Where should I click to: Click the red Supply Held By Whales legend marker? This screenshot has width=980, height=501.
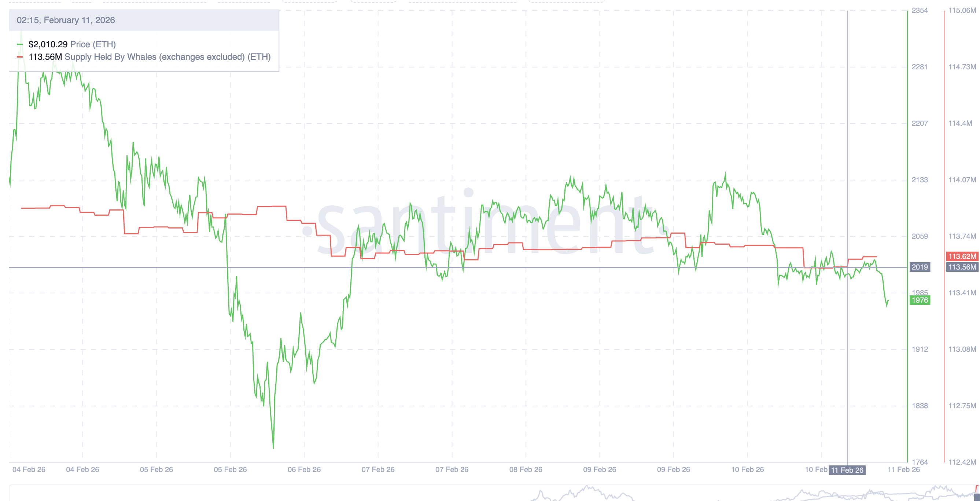20,57
